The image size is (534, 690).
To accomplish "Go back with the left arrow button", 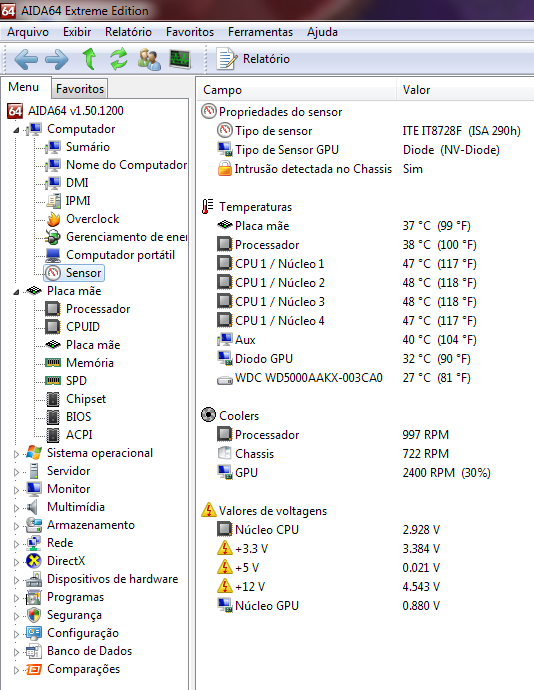I will (x=26, y=59).
